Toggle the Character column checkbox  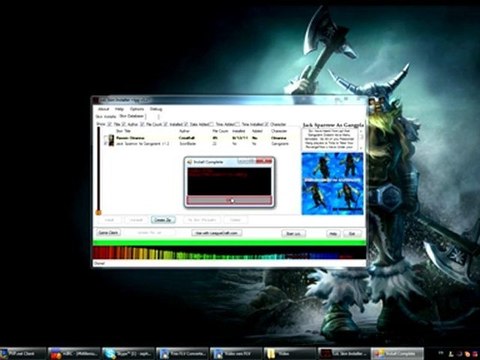tap(266, 124)
